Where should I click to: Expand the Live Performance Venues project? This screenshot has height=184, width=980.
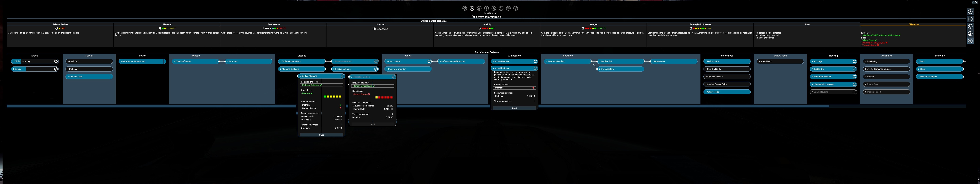[x=886, y=69]
